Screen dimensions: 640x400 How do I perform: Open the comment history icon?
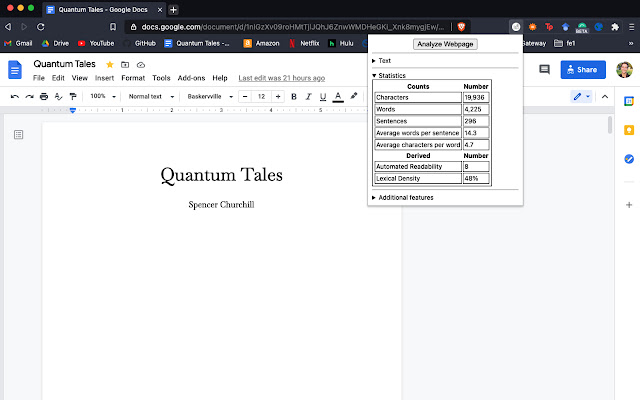[544, 70]
